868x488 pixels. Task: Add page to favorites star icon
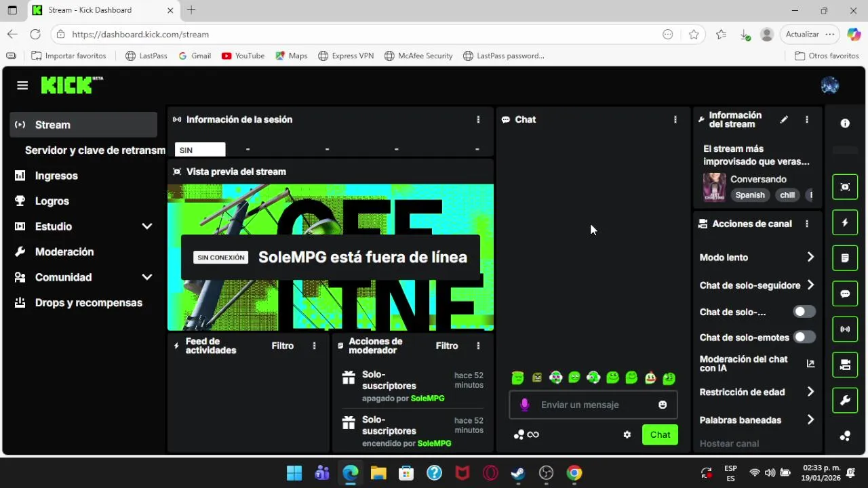(694, 34)
